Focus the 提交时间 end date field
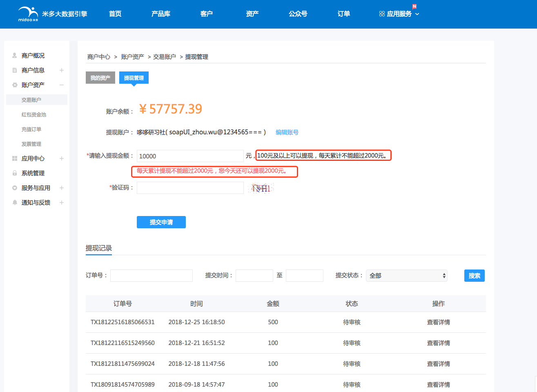This screenshot has width=537, height=392. pyautogui.click(x=305, y=276)
